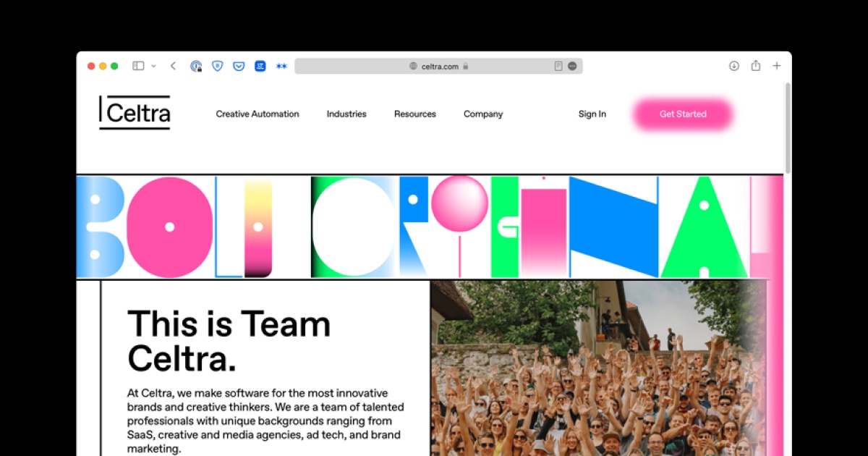Screen dimensions: 868x456
Task: Click the Celtra logo
Action: (135, 113)
